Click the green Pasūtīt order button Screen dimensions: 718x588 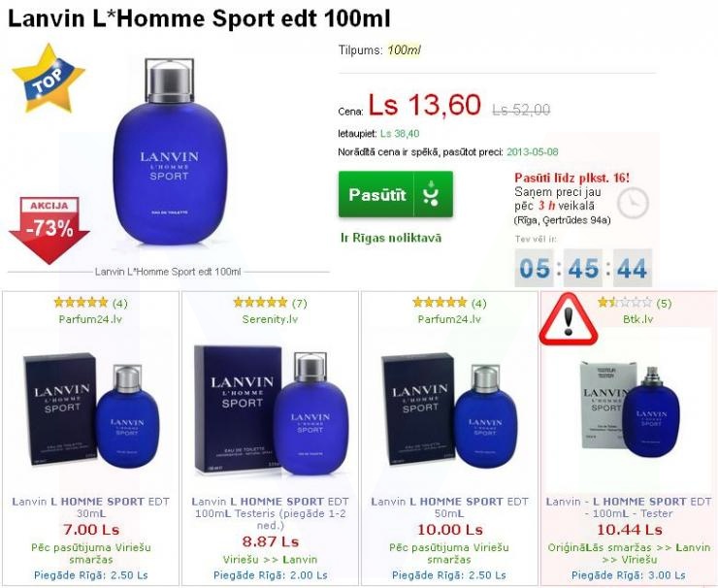coord(396,194)
